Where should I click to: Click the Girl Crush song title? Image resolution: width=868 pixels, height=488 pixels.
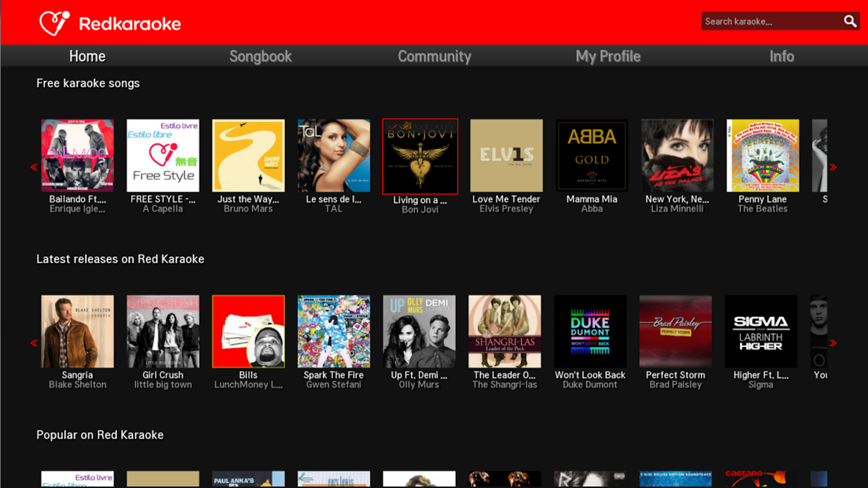tap(163, 375)
